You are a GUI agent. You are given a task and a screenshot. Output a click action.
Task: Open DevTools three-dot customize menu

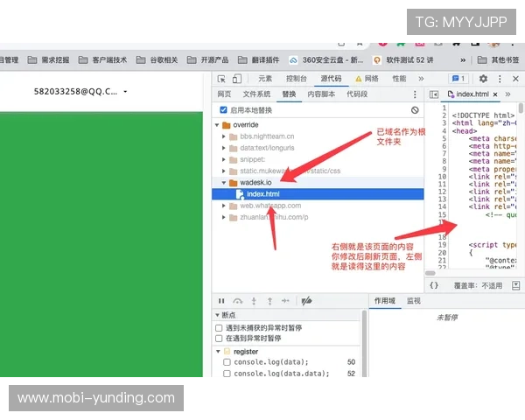tap(500, 79)
